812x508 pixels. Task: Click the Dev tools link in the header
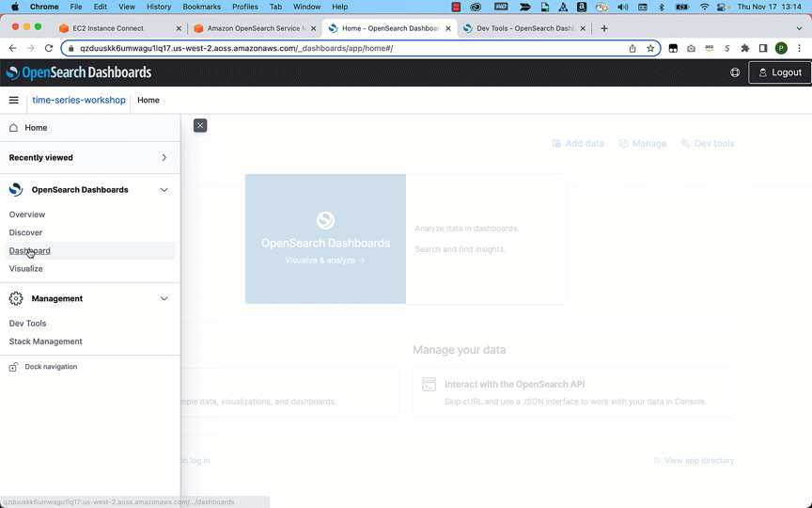(x=708, y=144)
